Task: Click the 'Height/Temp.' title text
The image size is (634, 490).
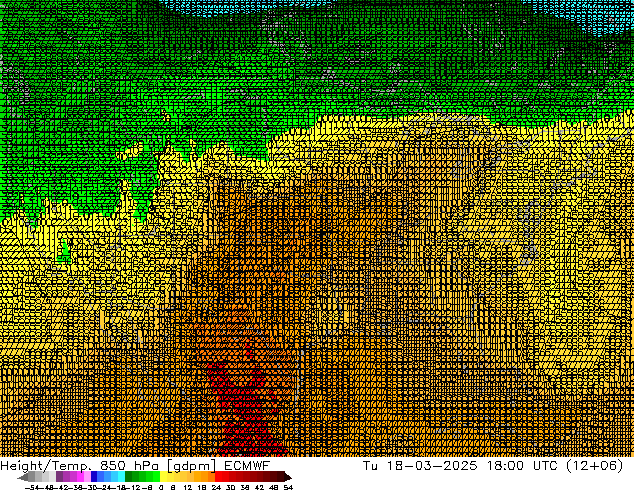Action: click(x=46, y=466)
